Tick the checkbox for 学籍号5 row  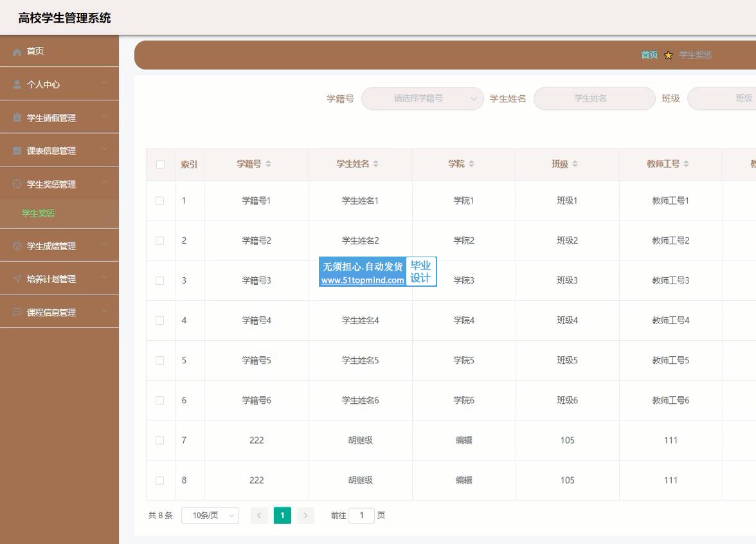coord(159,361)
